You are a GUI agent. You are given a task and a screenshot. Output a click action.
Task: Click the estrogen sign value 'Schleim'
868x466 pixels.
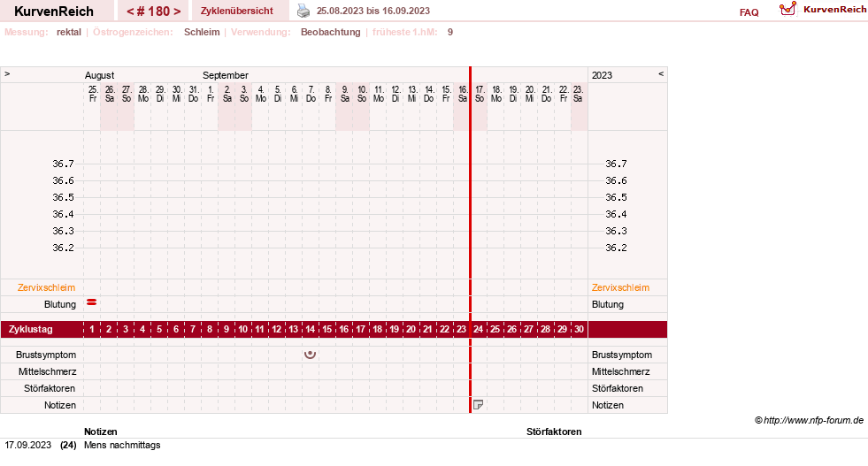[202, 32]
